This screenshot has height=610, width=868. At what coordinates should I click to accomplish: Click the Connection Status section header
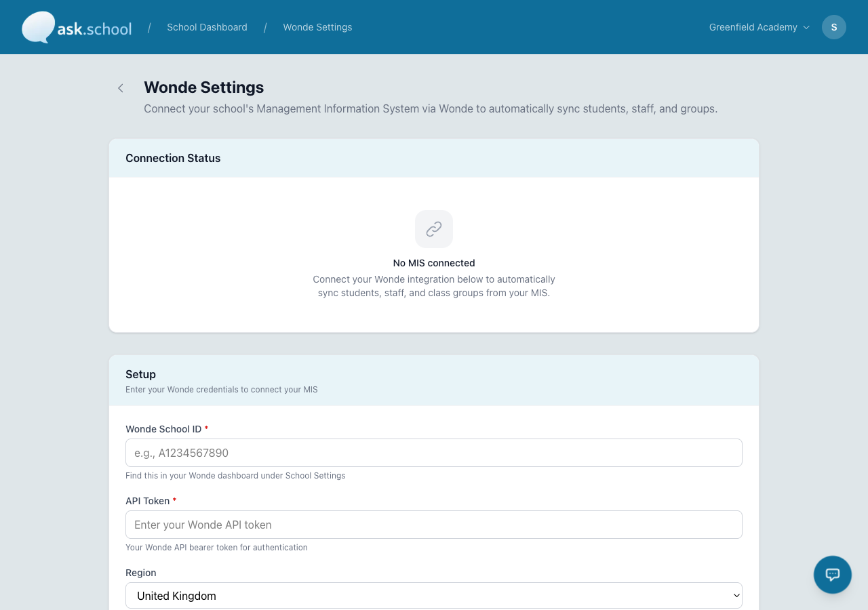pos(173,158)
